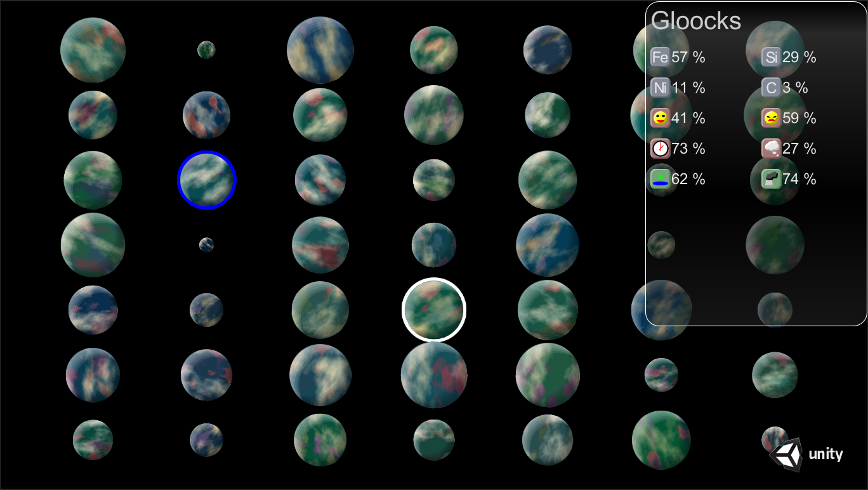Click the green water drop icon

tap(660, 179)
